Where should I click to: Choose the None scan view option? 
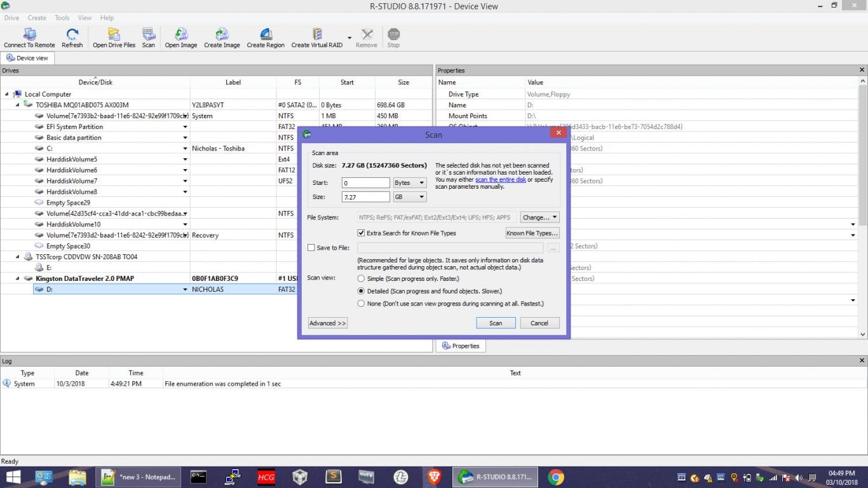point(362,304)
